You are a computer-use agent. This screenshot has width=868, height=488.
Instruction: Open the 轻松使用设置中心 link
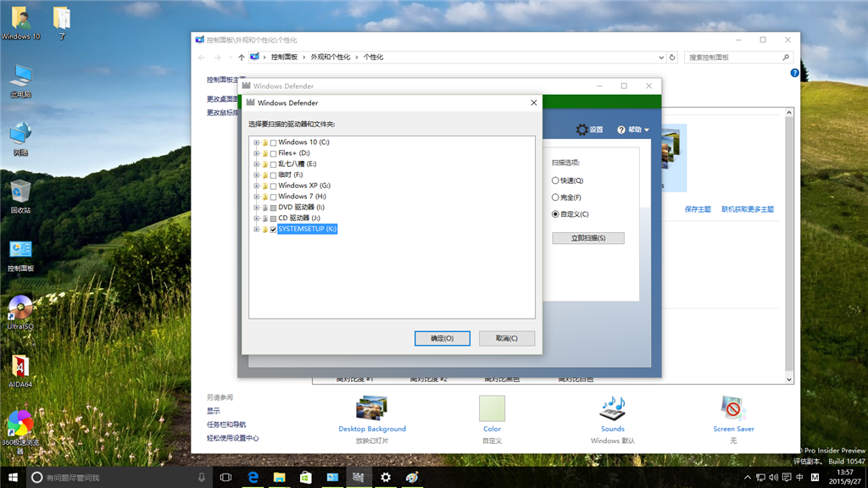point(232,438)
